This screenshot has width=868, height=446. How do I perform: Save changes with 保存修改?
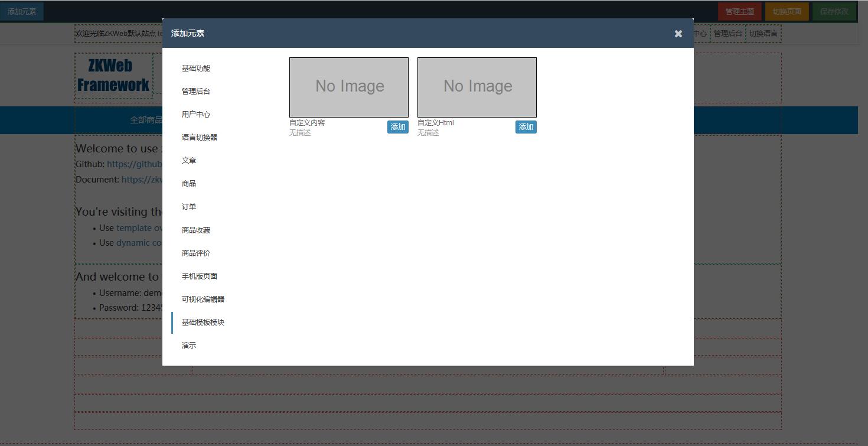pyautogui.click(x=834, y=11)
